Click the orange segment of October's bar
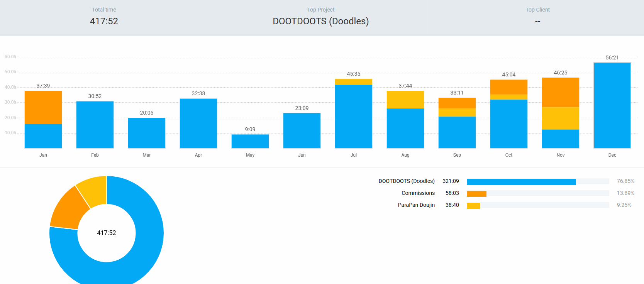Image resolution: width=644 pixels, height=284 pixels. pyautogui.click(x=509, y=87)
